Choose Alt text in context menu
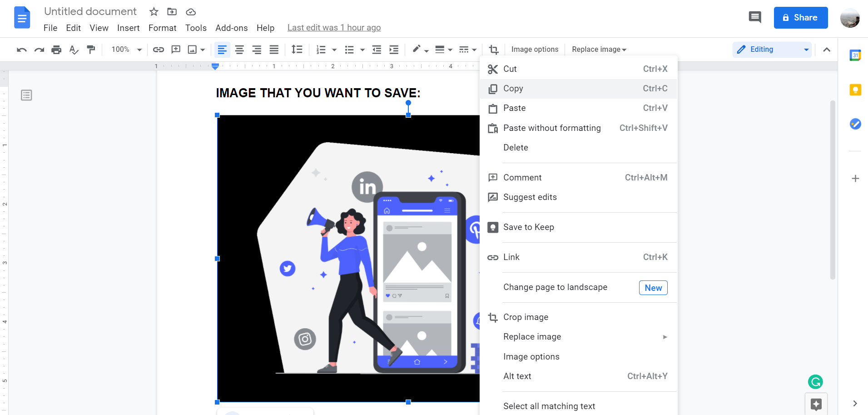Screen dimensions: 868x415 click(578, 376)
